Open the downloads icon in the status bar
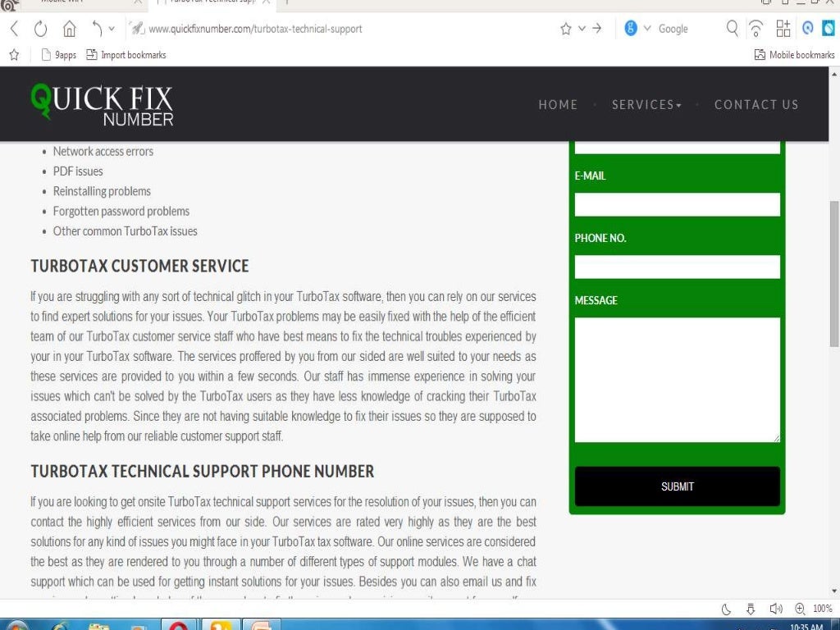 (x=751, y=609)
